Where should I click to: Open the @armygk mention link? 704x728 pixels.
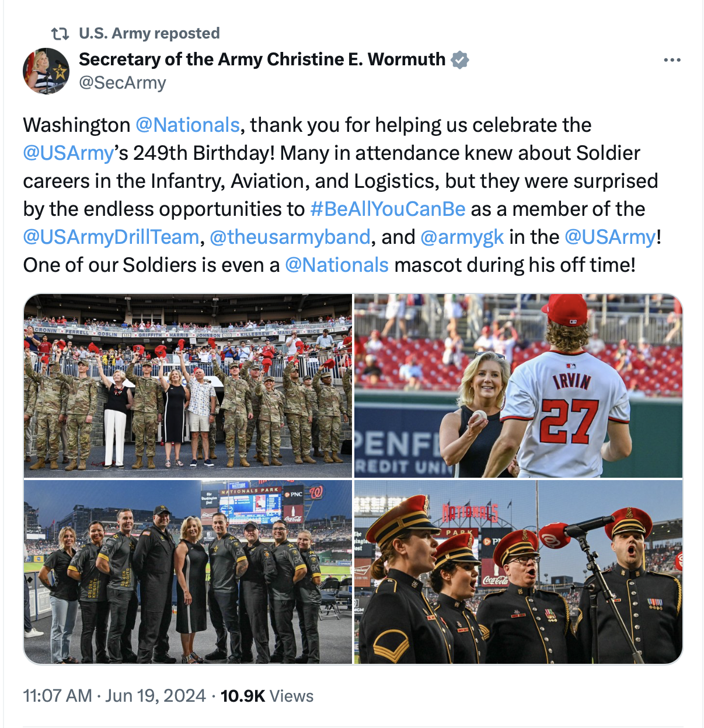point(462,237)
